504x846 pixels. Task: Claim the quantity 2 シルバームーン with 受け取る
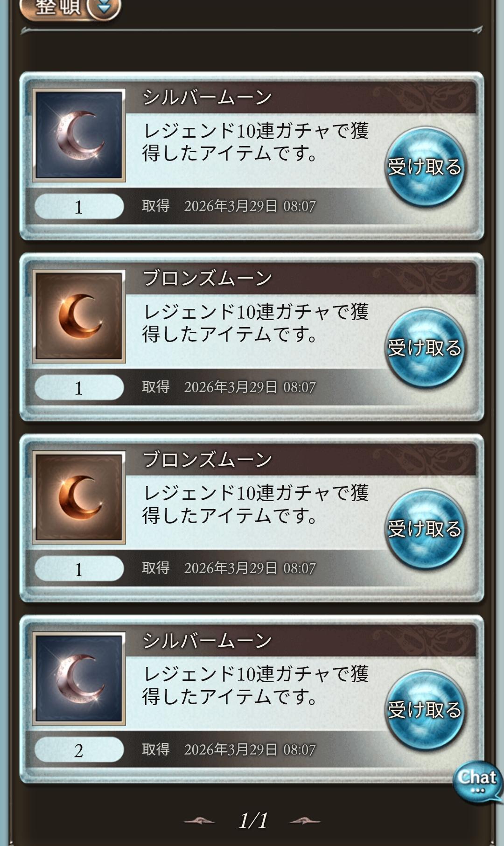(425, 710)
